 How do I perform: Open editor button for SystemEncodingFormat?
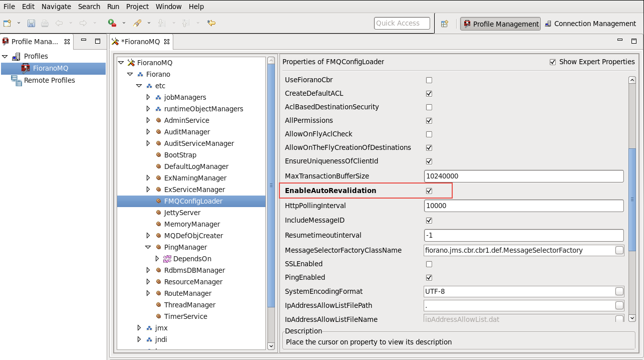tap(619, 291)
